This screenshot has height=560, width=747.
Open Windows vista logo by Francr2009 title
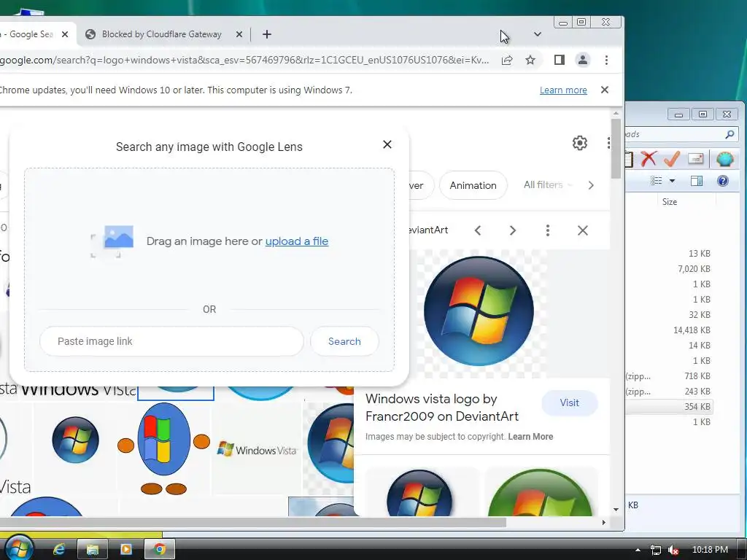[441, 408]
